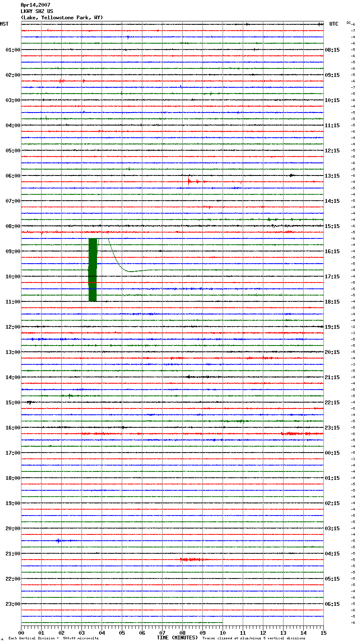Click the MST time zone header
Screen dimensions: 357x644
tap(4, 24)
